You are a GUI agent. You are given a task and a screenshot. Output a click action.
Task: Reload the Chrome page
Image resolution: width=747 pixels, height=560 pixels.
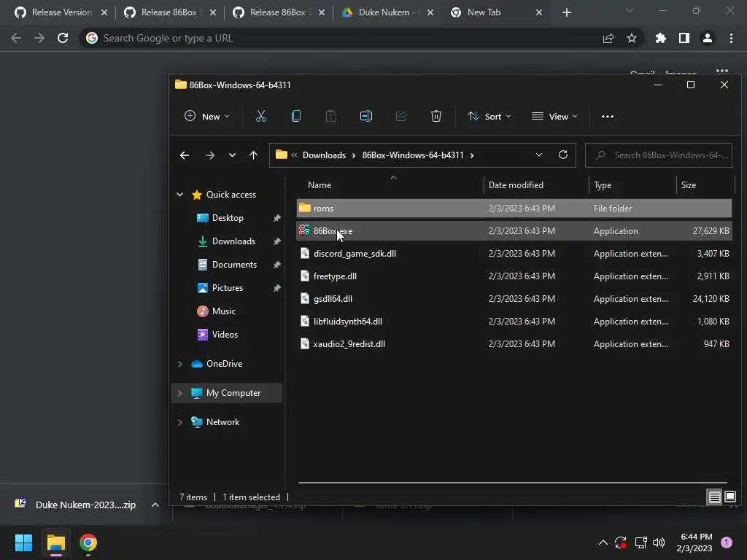(x=63, y=38)
